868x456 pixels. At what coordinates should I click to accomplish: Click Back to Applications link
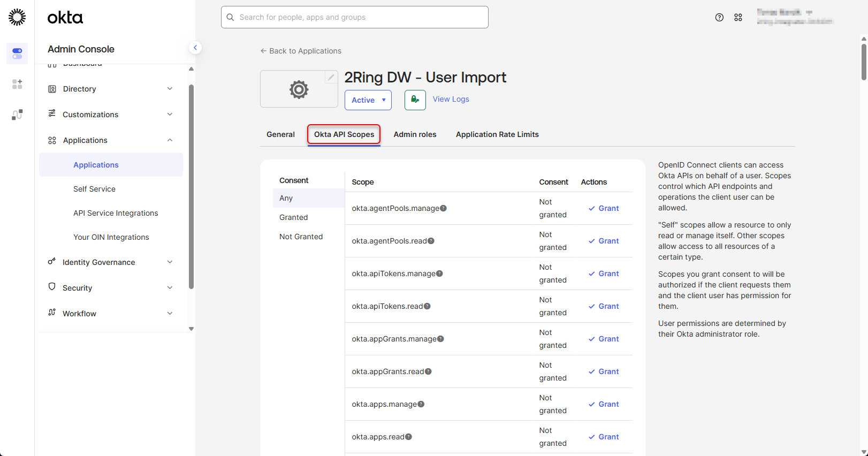tap(301, 51)
